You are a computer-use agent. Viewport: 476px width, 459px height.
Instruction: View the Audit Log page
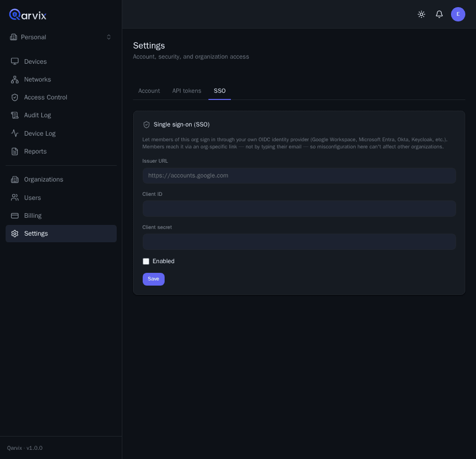point(61,115)
